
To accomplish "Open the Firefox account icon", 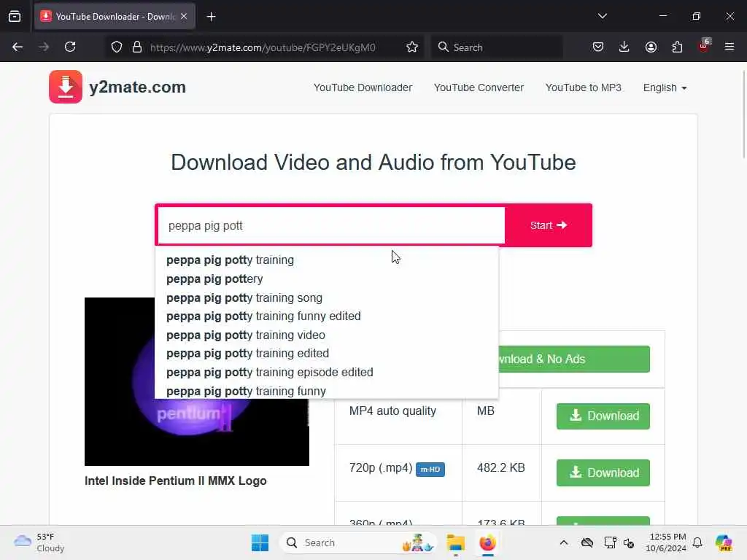I will tap(651, 47).
